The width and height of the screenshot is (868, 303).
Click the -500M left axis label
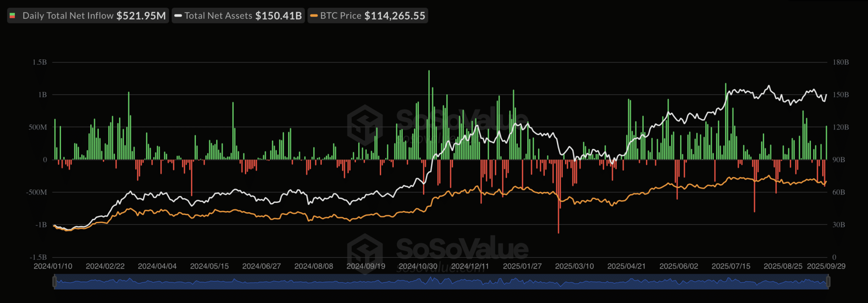click(x=36, y=192)
